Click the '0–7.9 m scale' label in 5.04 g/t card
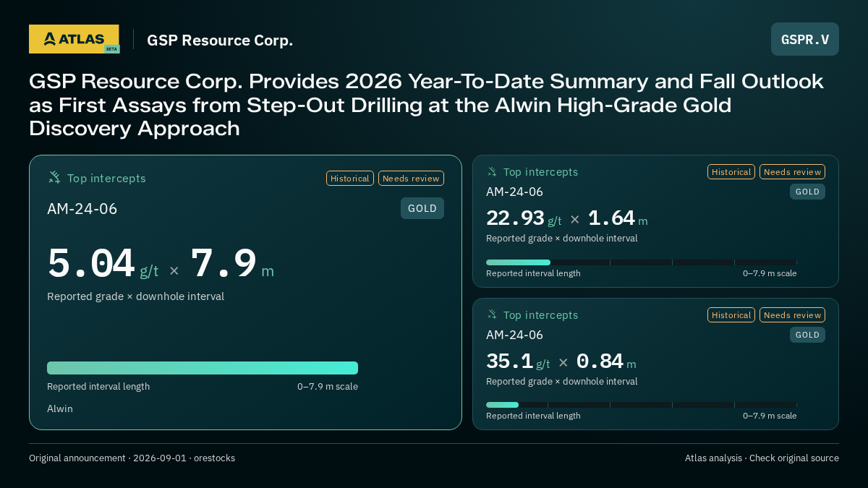Image resolution: width=868 pixels, height=488 pixels. pos(328,387)
